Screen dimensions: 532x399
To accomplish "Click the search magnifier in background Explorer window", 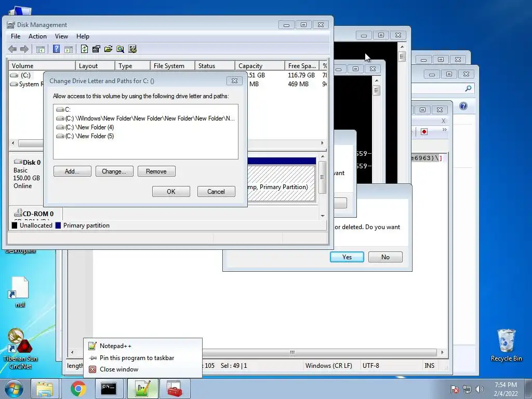I will click(468, 88).
